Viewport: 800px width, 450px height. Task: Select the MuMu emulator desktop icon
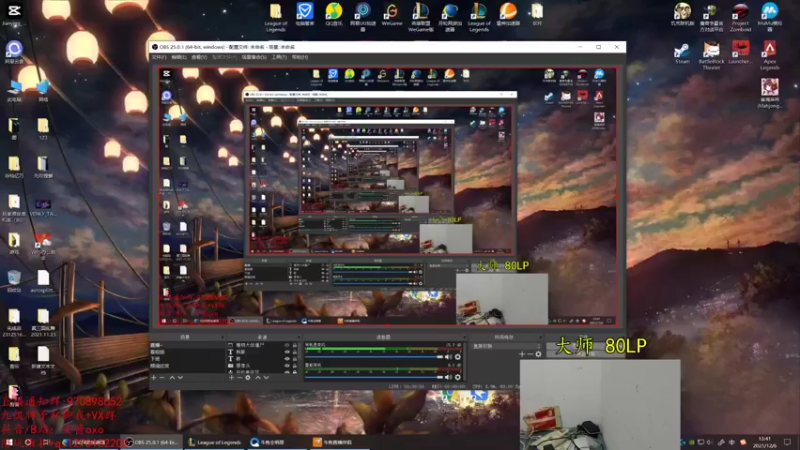click(x=769, y=18)
